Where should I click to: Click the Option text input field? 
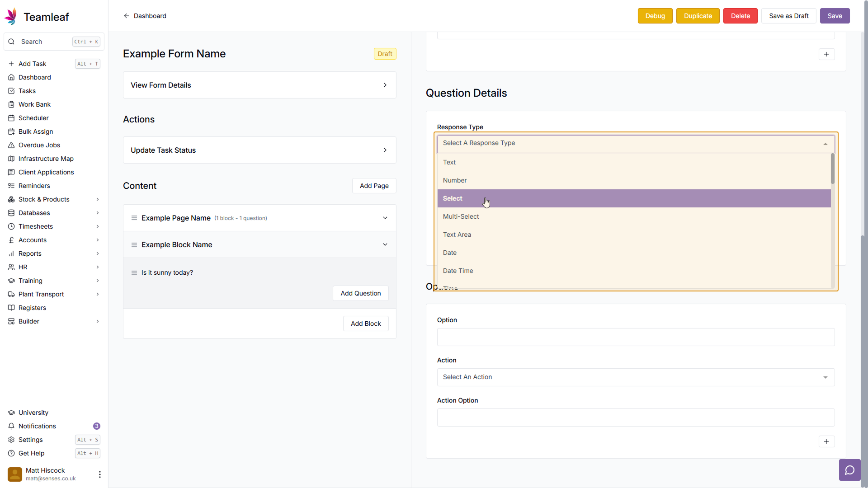pos(635,337)
